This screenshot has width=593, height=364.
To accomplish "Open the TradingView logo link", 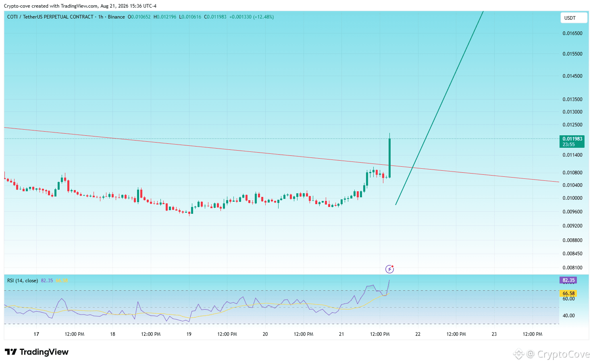I will pyautogui.click(x=37, y=352).
